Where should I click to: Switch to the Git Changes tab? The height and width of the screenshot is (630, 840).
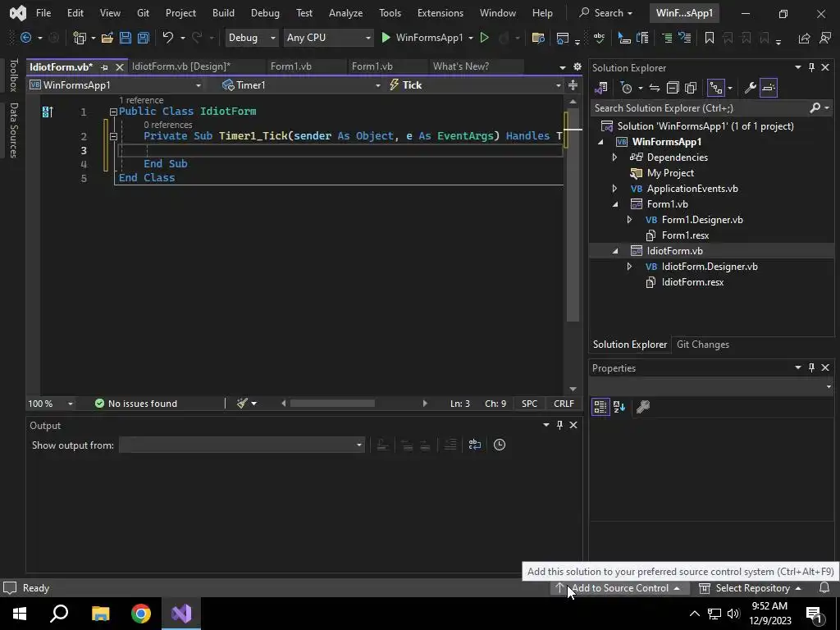pos(703,345)
